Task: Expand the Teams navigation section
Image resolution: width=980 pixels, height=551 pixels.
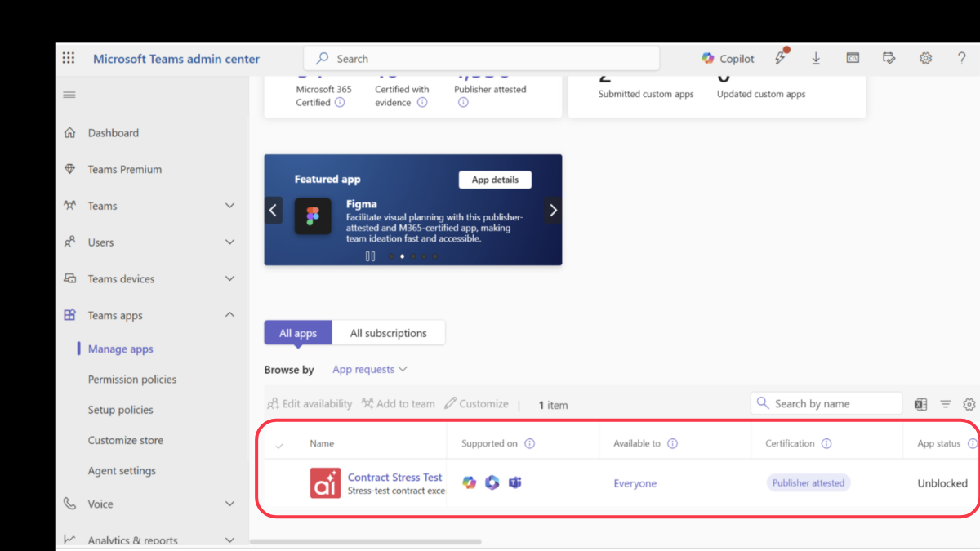Action: coord(229,206)
